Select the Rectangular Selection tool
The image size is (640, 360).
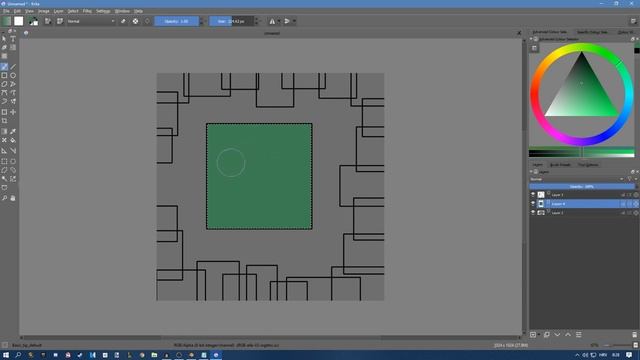tap(4, 161)
